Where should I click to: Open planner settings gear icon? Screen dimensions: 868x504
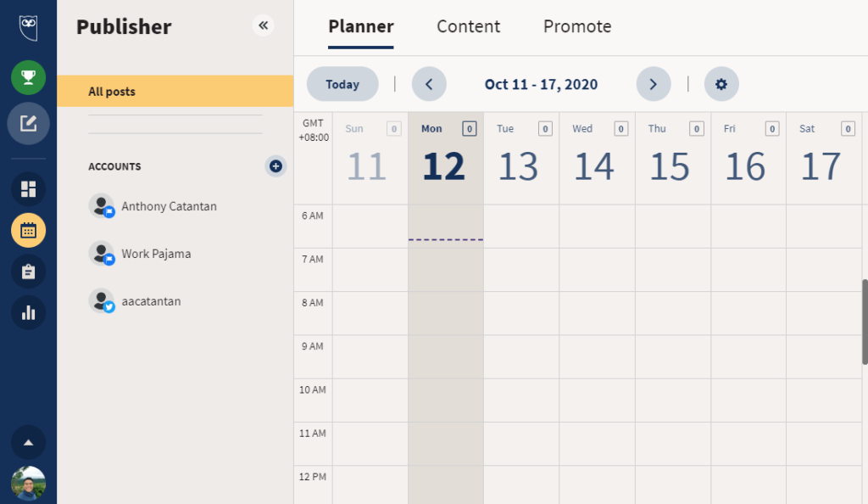[x=721, y=84]
